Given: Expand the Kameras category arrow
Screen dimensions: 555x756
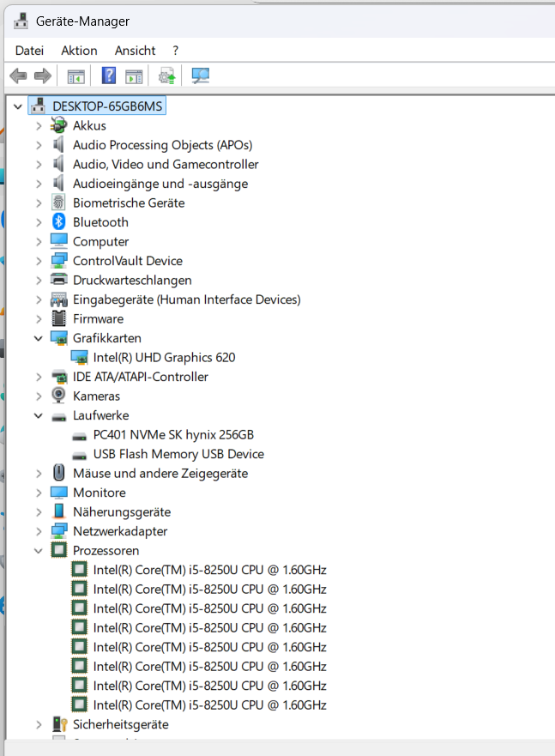Looking at the screenshot, I should coord(39,396).
